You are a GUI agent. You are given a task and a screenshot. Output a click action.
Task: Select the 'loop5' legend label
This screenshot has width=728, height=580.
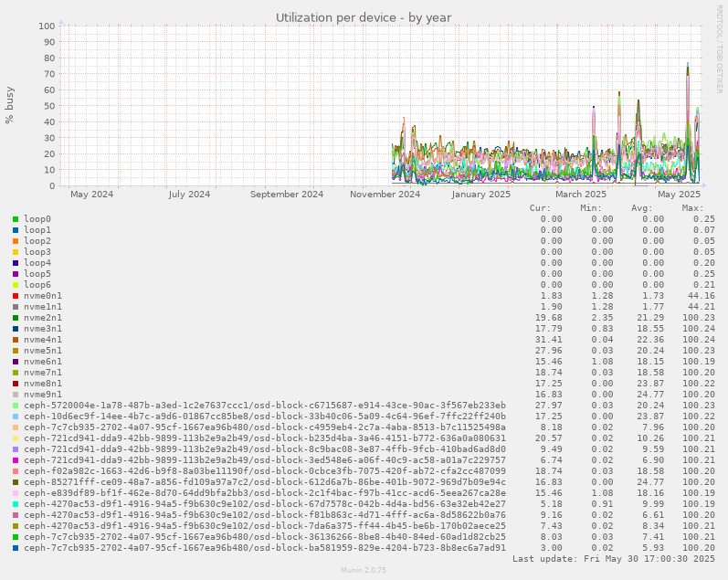(x=37, y=274)
